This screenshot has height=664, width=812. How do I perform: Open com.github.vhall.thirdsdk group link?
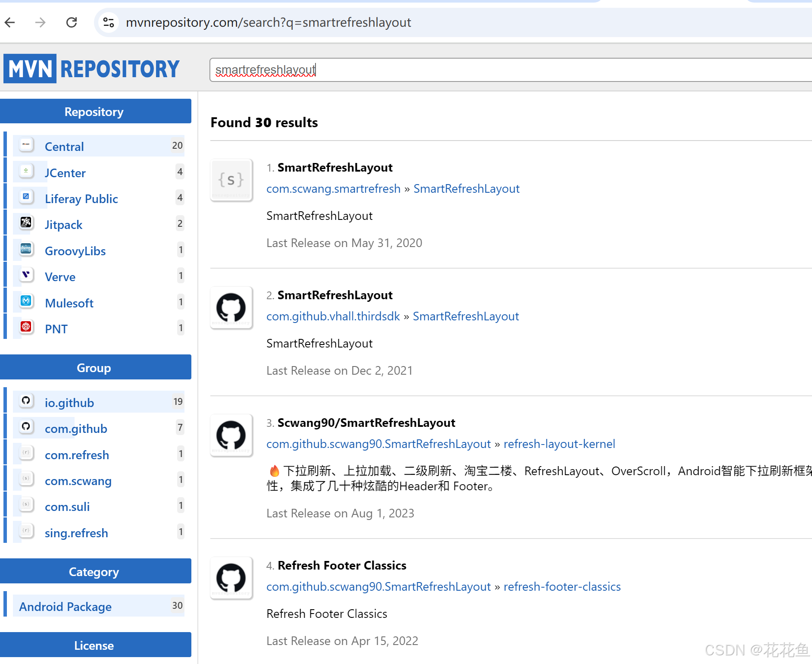tap(333, 316)
